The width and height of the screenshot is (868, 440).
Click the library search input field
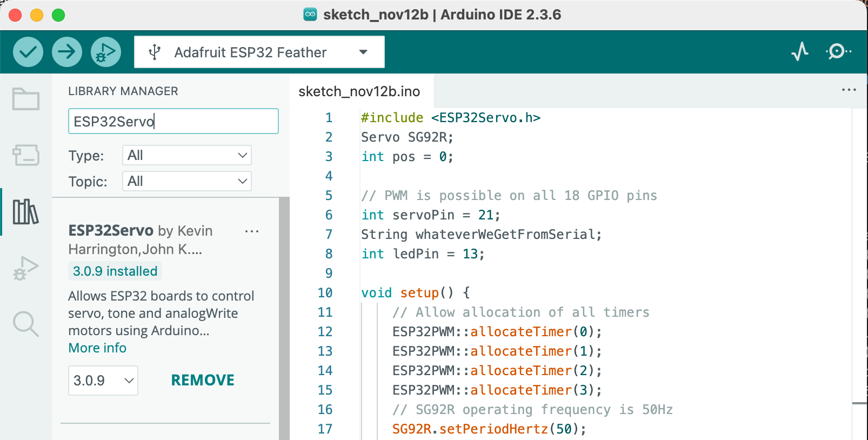tap(173, 121)
